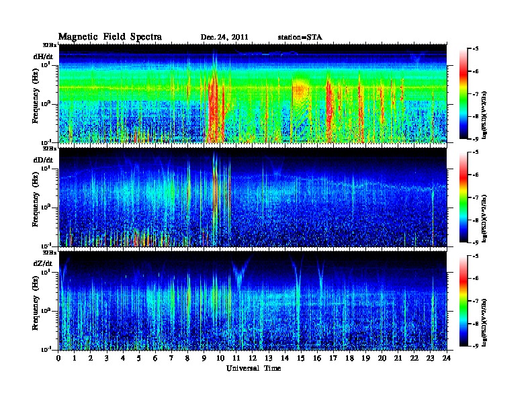Click hour "12" on the time axis
The width and height of the screenshot is (532, 411).
coord(253,359)
